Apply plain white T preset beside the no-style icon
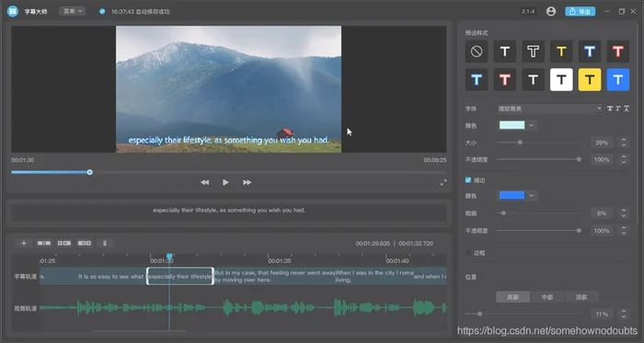The width and height of the screenshot is (644, 343). [x=505, y=51]
